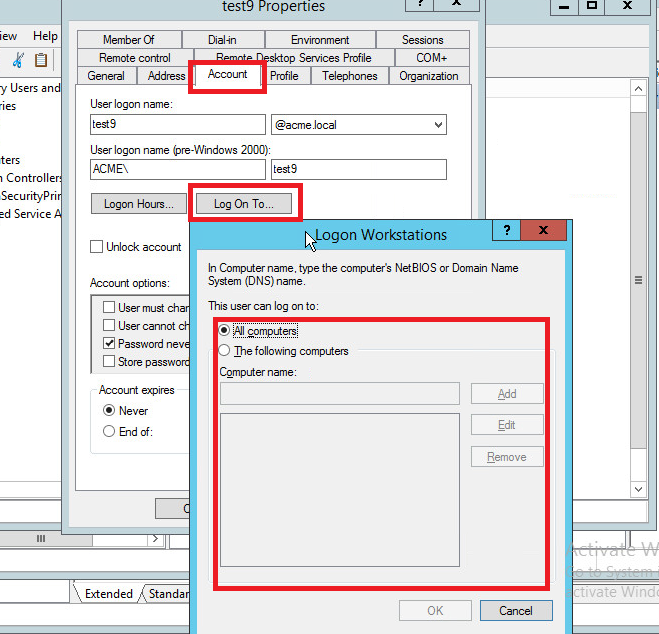Click the User logon name field
The height and width of the screenshot is (634, 659).
(x=178, y=124)
